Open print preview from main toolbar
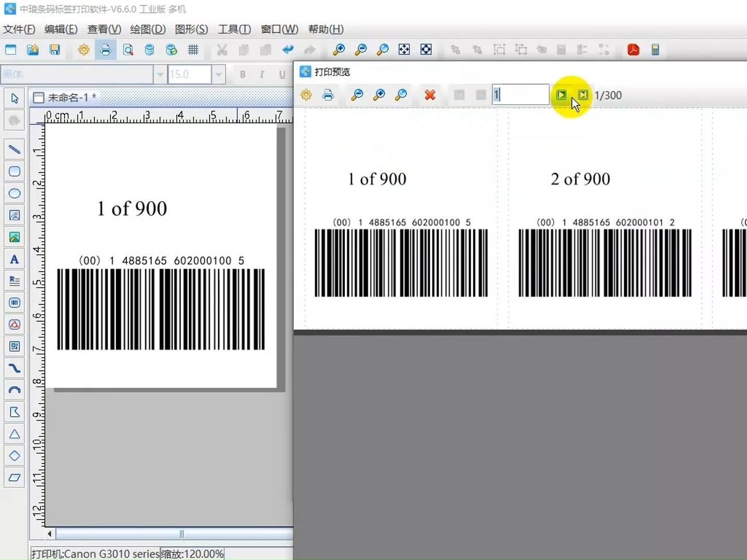This screenshot has width=747, height=560. (x=128, y=50)
